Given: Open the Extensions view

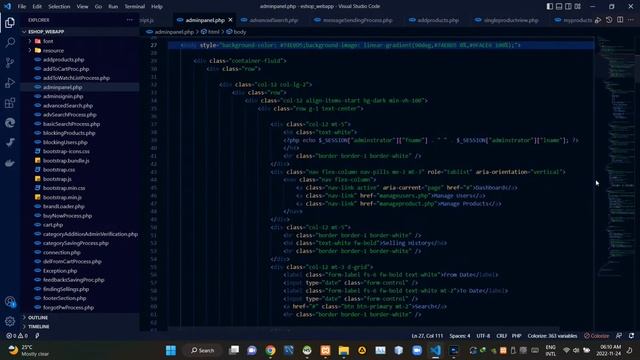Looking at the screenshot, I should click(10, 102).
